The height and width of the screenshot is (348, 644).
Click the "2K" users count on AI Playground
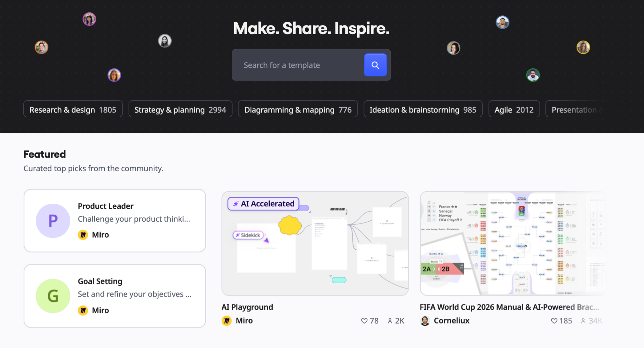400,321
